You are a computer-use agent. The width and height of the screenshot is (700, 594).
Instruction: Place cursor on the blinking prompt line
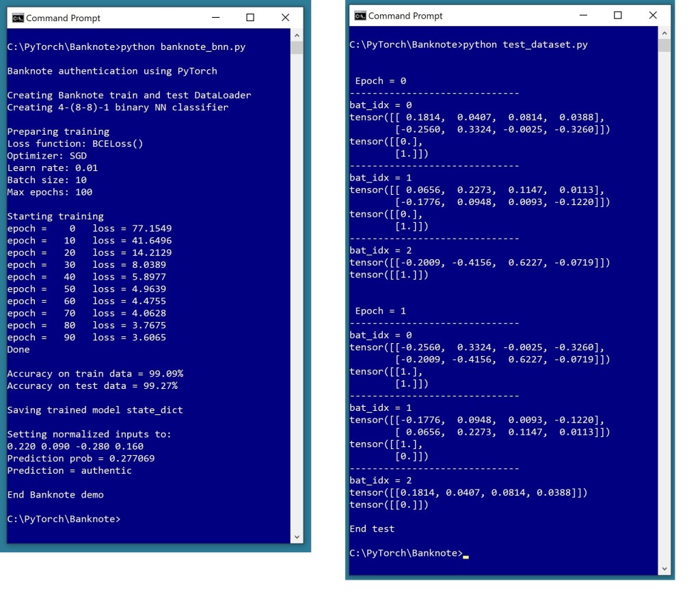click(465, 553)
